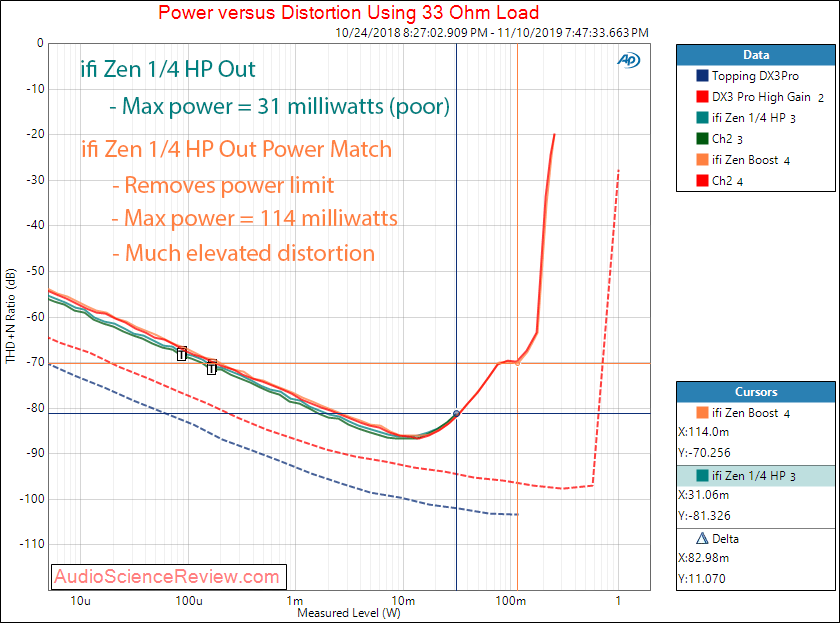840x623 pixels.
Task: Click the Max power = 31 milliwatts annotation
Action: [280, 106]
